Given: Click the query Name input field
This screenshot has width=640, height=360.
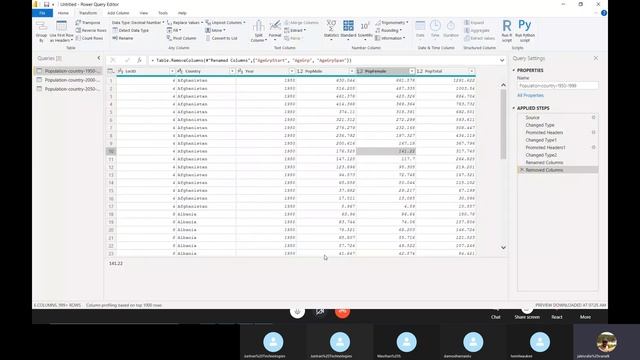Looking at the screenshot, I should [x=558, y=86].
